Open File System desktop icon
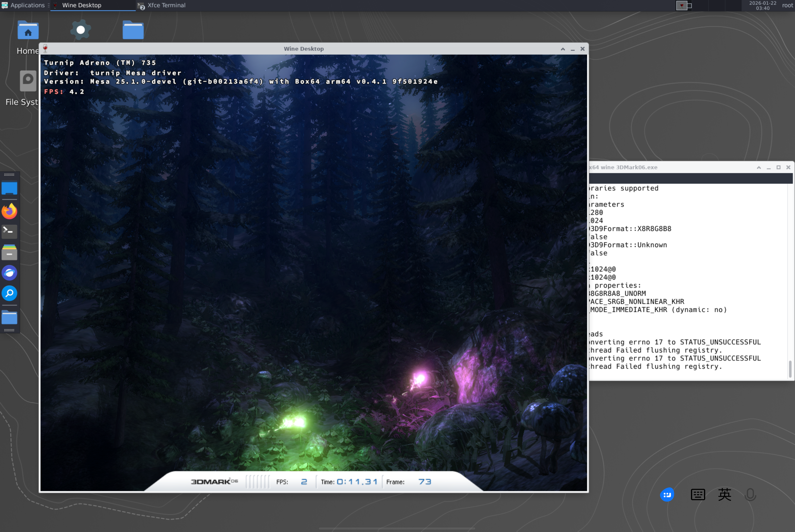795x532 pixels. [28, 81]
